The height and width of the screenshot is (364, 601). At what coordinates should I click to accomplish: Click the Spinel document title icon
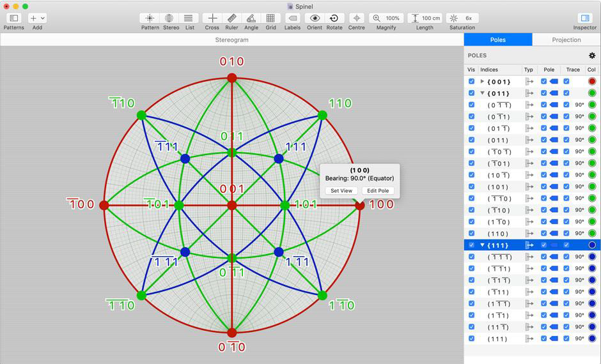point(290,6)
